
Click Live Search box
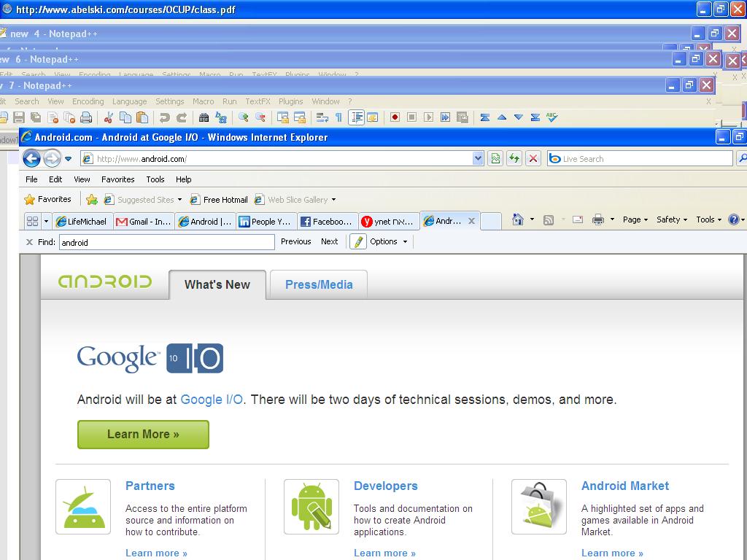(x=640, y=158)
